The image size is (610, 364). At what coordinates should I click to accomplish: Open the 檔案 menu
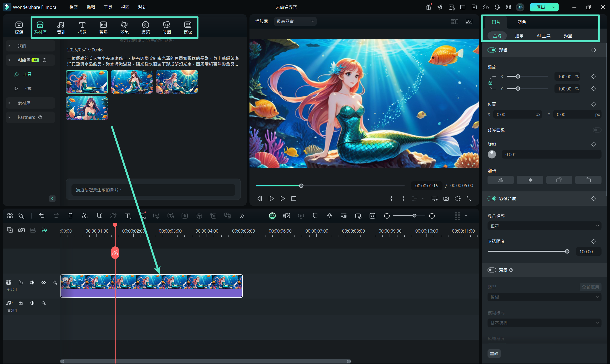point(74,7)
